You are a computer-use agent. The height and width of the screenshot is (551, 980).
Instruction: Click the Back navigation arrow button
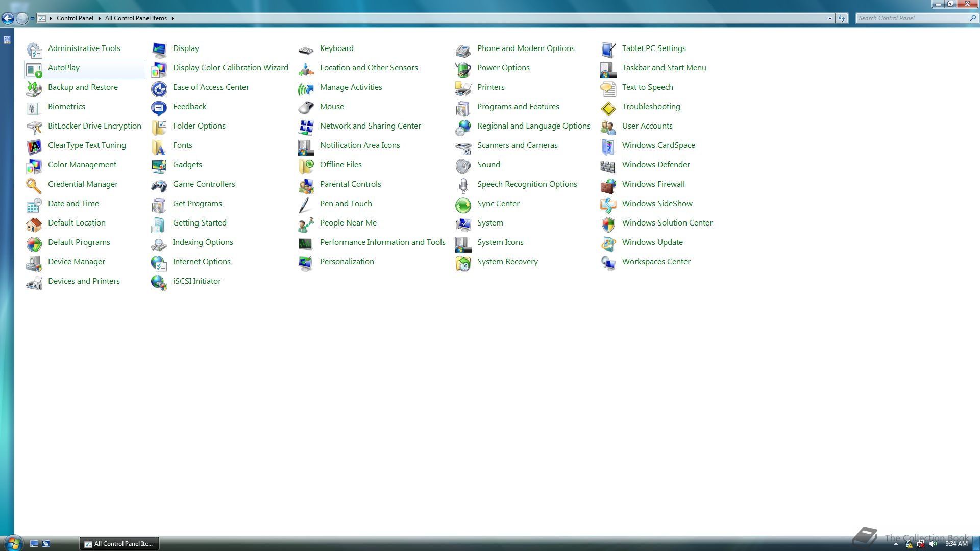coord(8,19)
